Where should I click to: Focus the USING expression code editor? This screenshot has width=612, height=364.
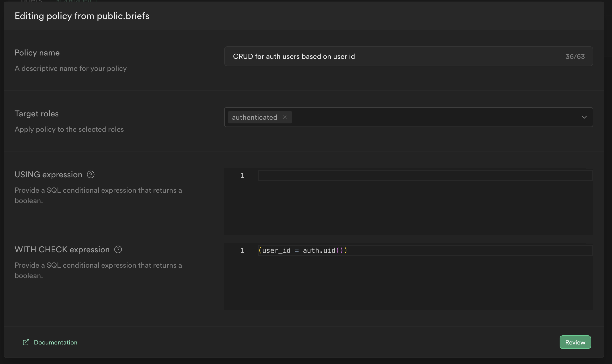coord(408,201)
